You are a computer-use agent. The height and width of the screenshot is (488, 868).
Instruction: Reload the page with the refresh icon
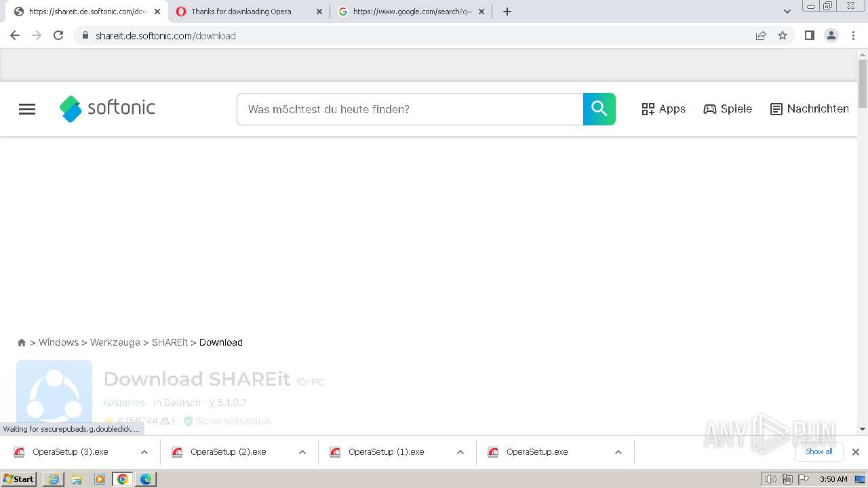58,35
